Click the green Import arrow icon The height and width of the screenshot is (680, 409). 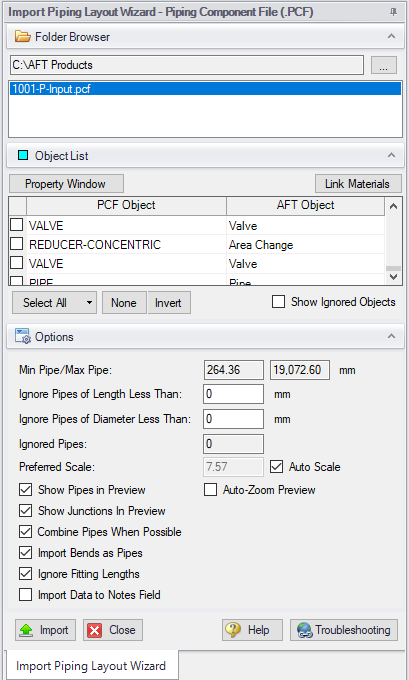[26, 630]
